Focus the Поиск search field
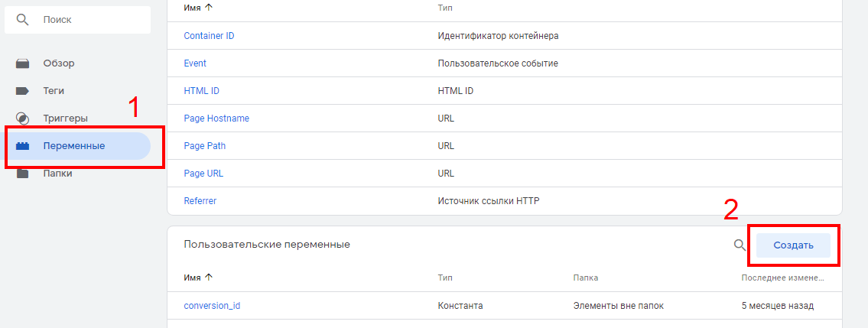Viewport: 868px width, 328px height. pos(88,19)
